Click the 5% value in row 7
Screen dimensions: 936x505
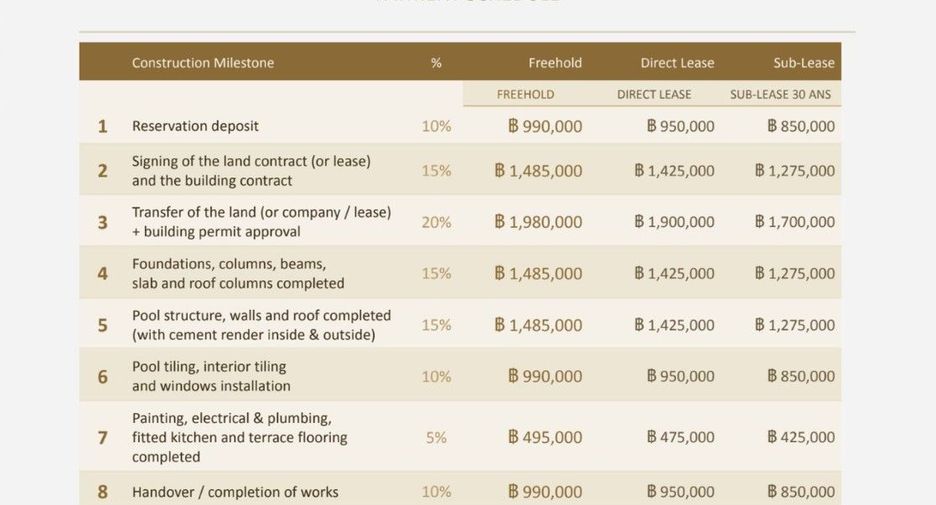pos(436,438)
